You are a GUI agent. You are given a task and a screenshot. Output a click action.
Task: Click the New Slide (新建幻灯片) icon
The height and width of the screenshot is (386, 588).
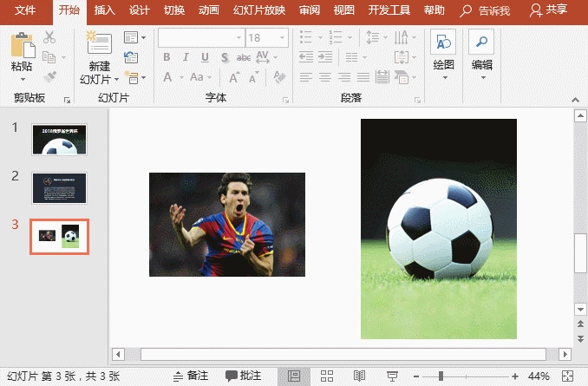[99, 45]
